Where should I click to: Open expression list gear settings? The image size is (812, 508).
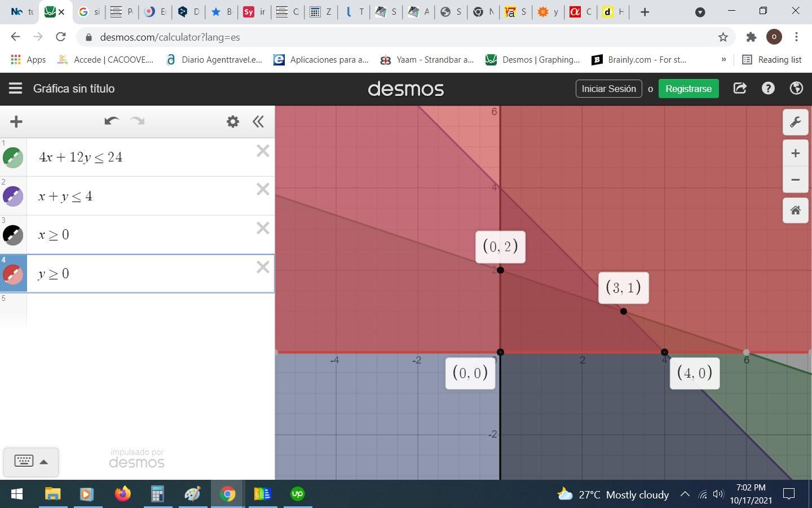coord(233,121)
